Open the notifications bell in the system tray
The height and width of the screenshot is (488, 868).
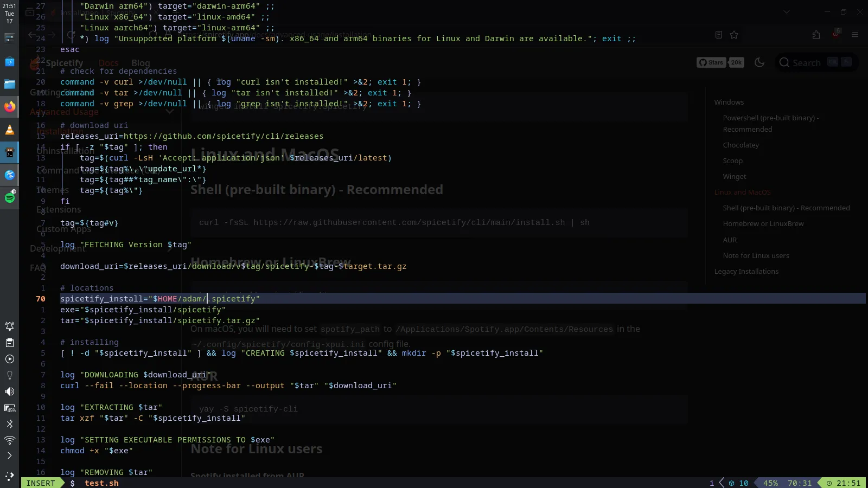10,326
